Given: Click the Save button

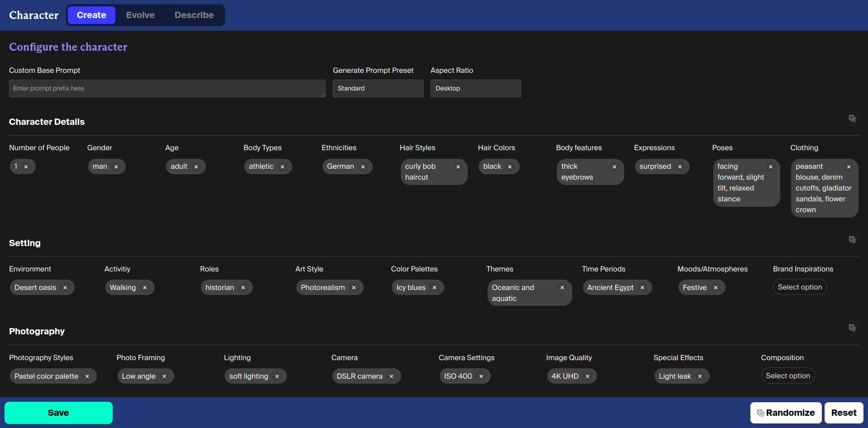Looking at the screenshot, I should (58, 413).
